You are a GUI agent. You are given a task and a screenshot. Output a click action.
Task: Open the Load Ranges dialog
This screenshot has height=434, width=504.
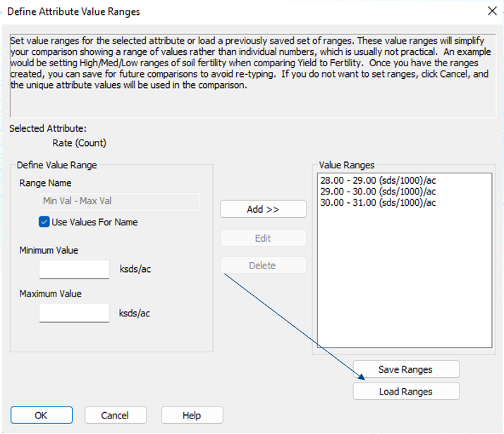pyautogui.click(x=406, y=391)
